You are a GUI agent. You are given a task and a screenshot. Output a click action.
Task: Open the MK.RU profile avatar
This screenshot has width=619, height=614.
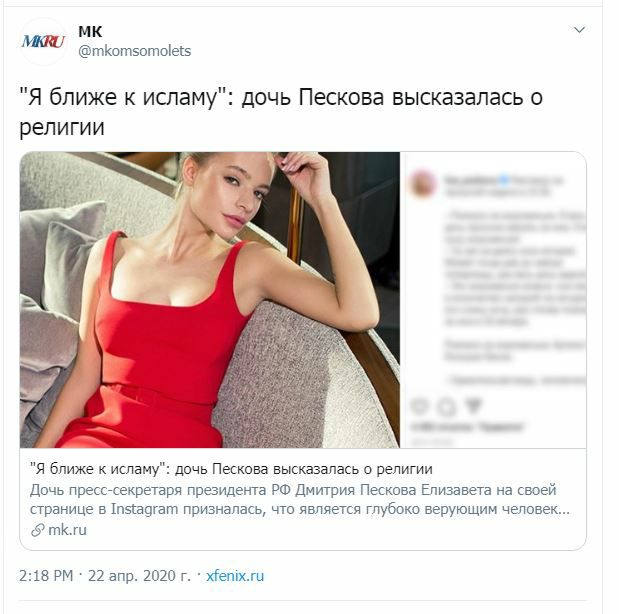pyautogui.click(x=43, y=41)
